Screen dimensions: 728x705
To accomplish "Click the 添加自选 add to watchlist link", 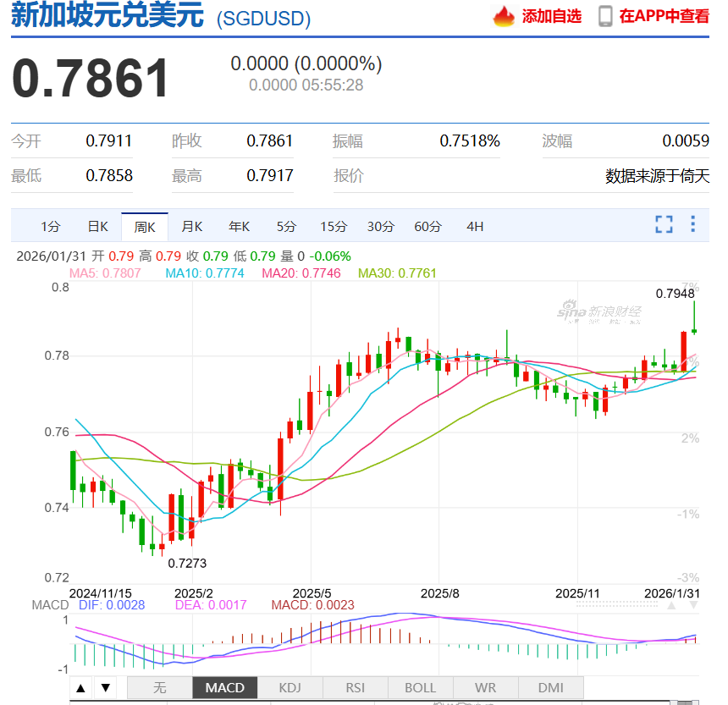I will click(x=552, y=16).
